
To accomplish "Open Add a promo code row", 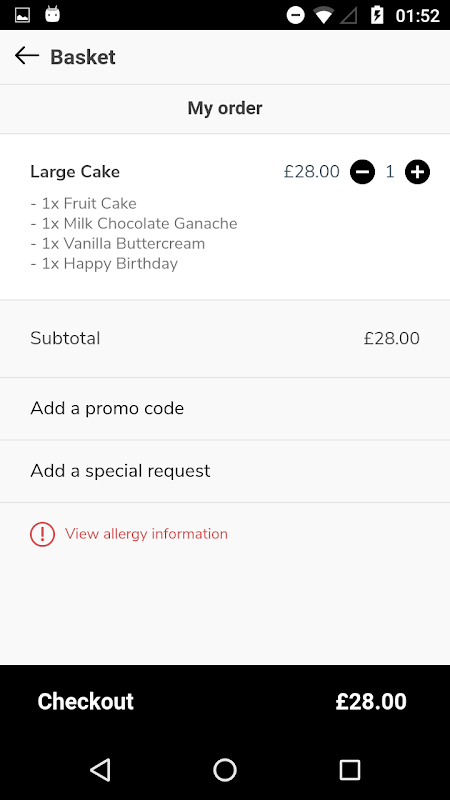I will click(x=225, y=409).
